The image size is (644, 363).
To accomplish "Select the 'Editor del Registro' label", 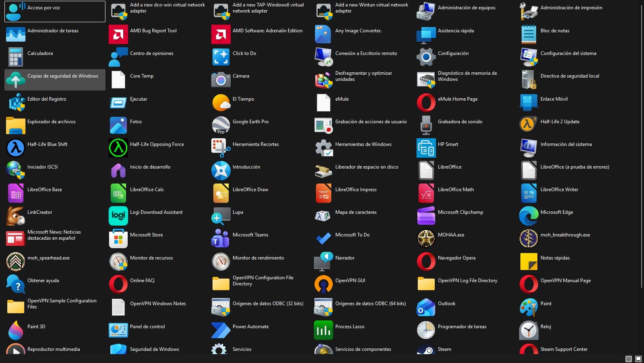I will point(47,99).
